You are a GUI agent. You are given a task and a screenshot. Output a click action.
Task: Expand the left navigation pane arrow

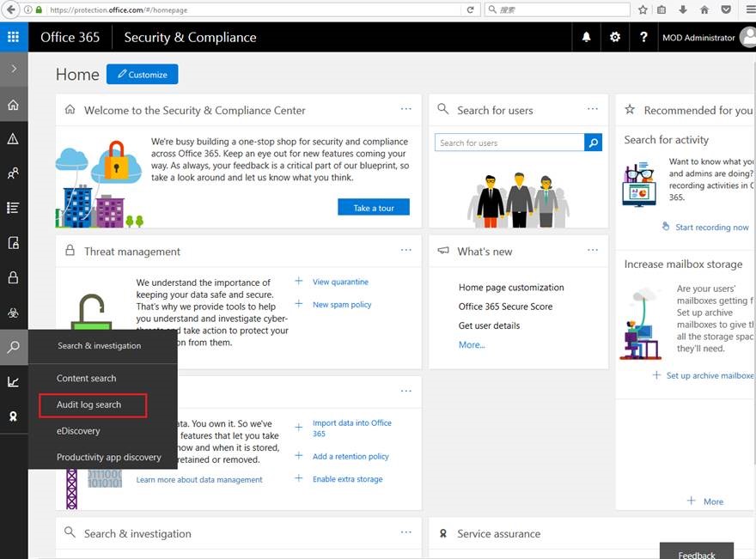(x=14, y=69)
